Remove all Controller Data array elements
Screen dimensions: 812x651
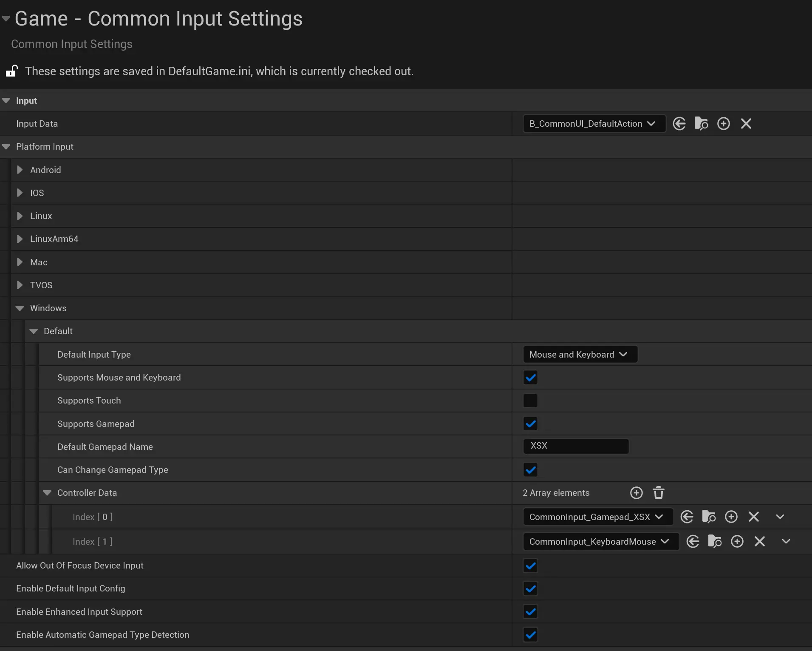tap(659, 493)
